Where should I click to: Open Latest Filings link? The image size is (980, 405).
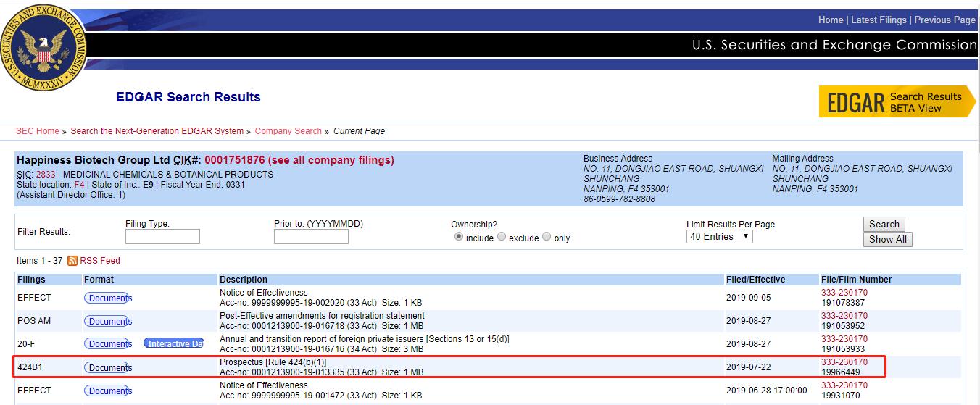879,20
